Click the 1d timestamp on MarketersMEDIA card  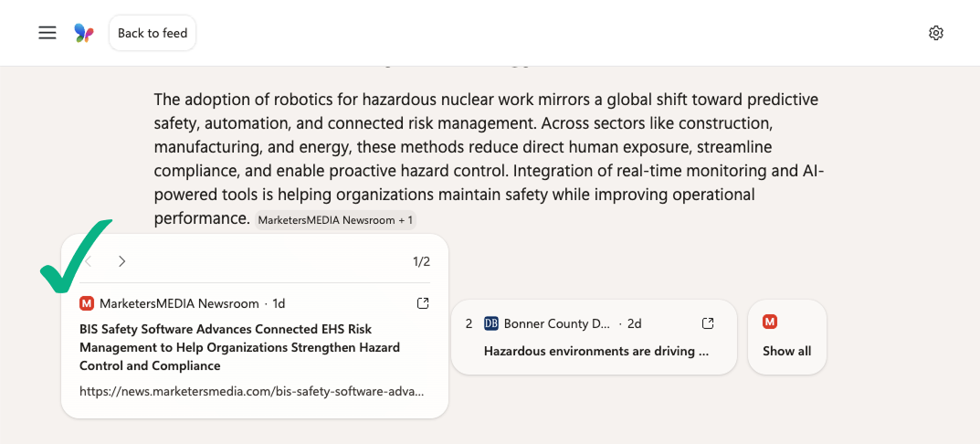click(279, 303)
